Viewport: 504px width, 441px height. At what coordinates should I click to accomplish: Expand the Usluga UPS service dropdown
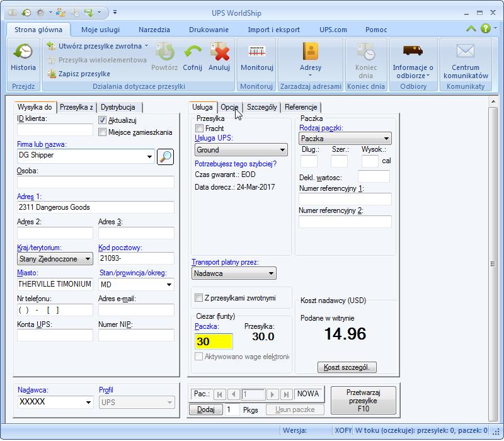pyautogui.click(x=282, y=150)
